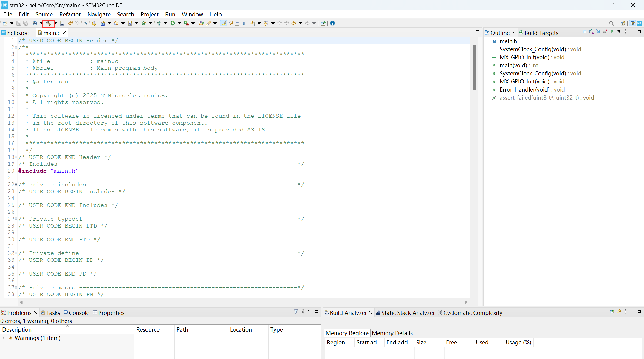Image resolution: width=644 pixels, height=359 pixels.
Task: Collapse the fold marker at line 18
Action: pos(16,157)
